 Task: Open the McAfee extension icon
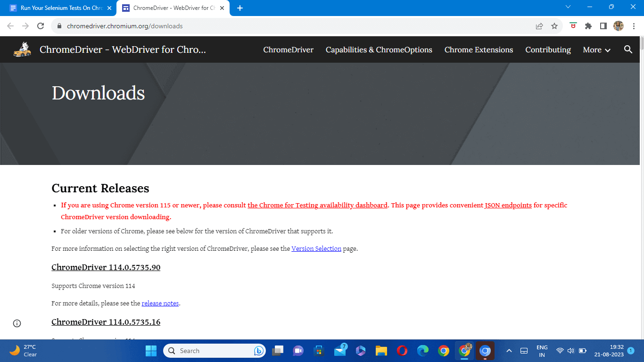pos(573,26)
